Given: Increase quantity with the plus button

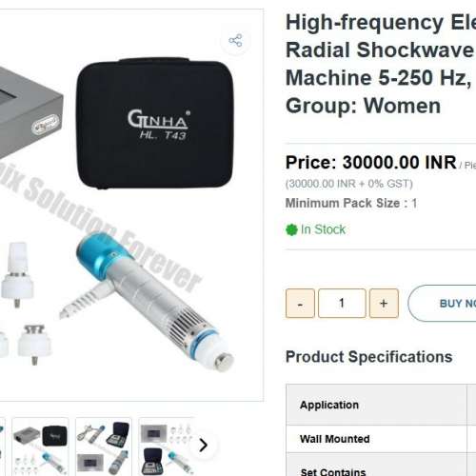Looking at the screenshot, I should pos(384,304).
